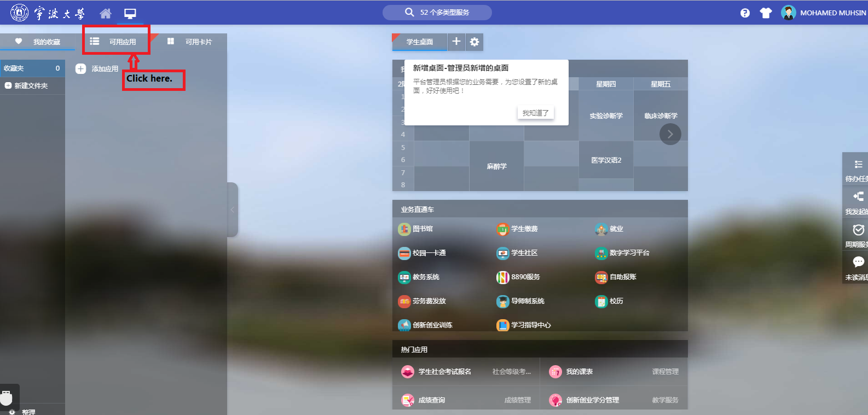Click the desktop monitor icon

coord(130,13)
